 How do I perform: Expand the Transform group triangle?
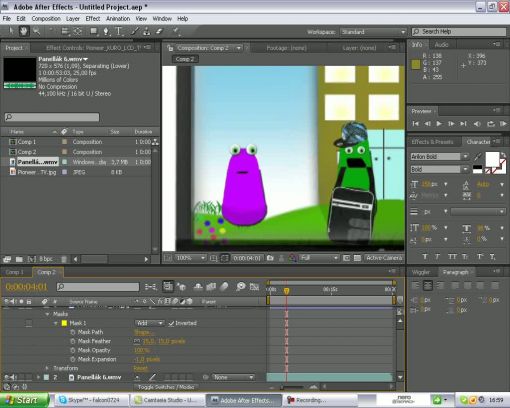click(47, 368)
